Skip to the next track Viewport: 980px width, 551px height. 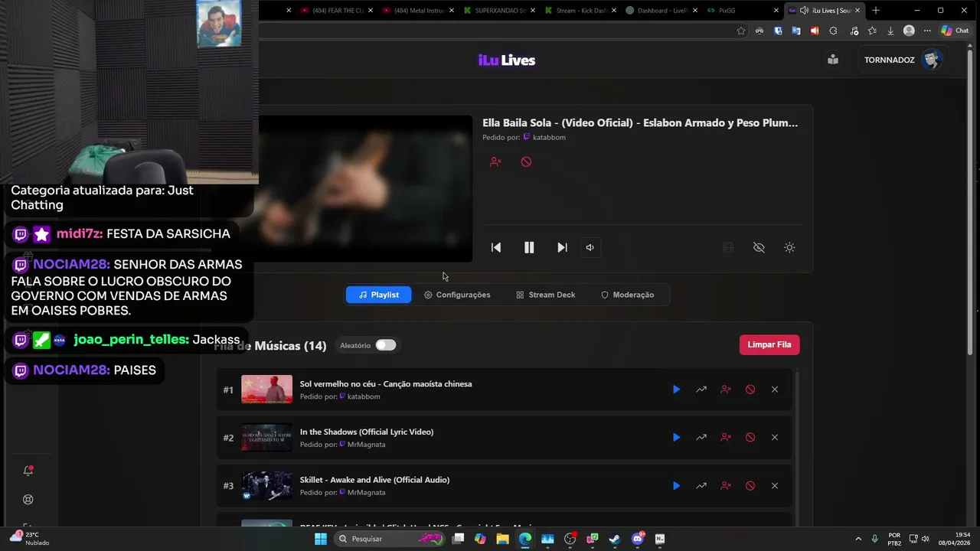(562, 247)
